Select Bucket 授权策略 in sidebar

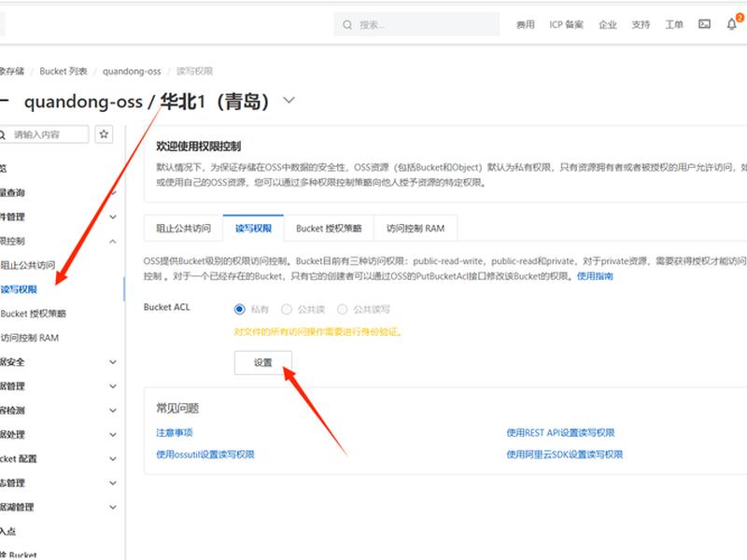pos(34,314)
